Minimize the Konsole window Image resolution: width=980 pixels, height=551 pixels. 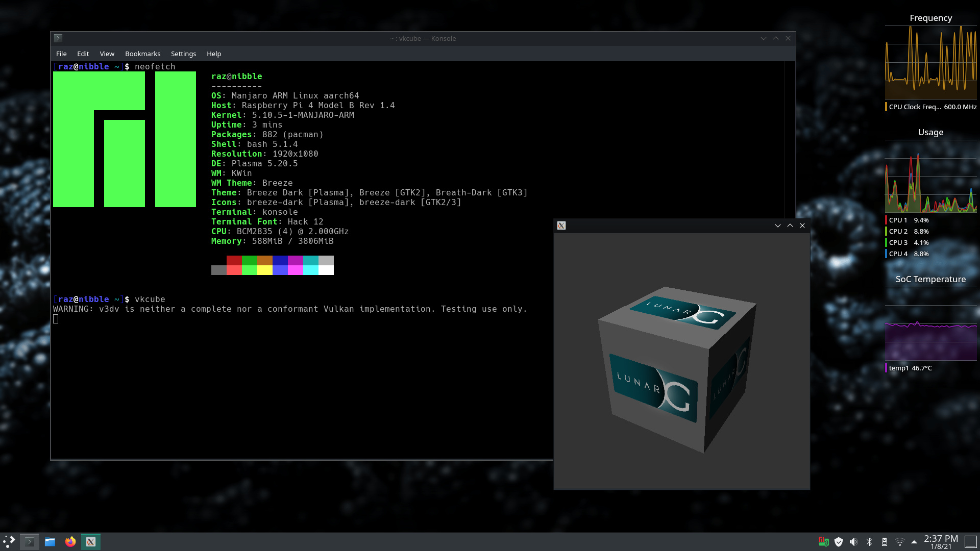(x=764, y=38)
